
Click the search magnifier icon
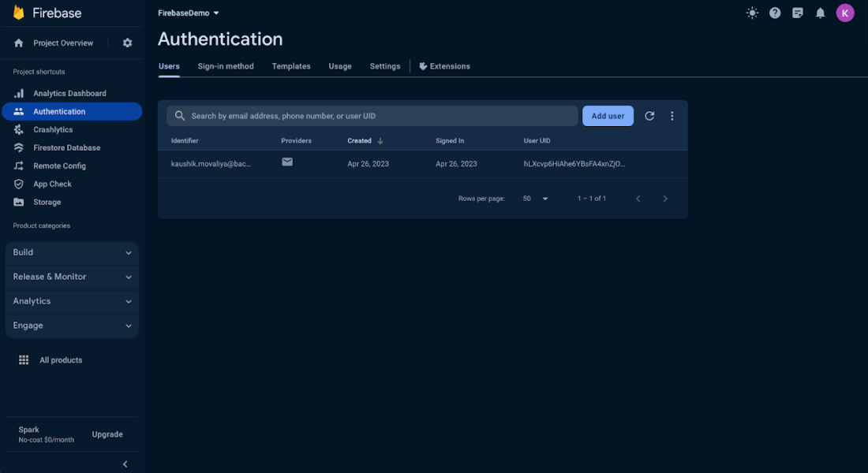[180, 116]
